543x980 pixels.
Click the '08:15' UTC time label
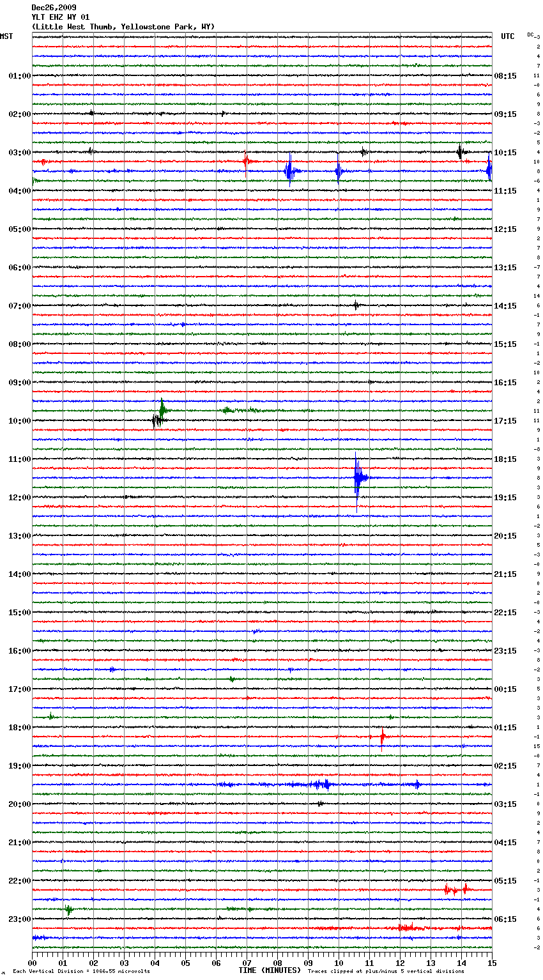505,76
